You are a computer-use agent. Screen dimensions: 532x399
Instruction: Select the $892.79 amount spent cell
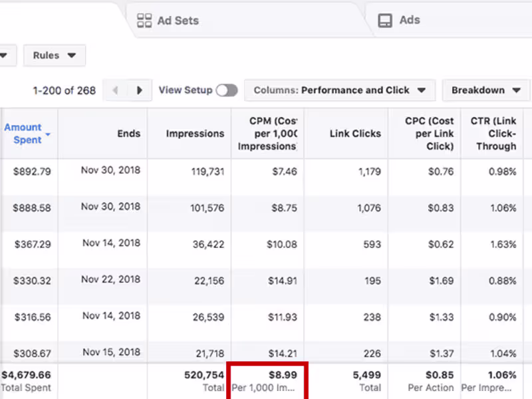(32, 172)
